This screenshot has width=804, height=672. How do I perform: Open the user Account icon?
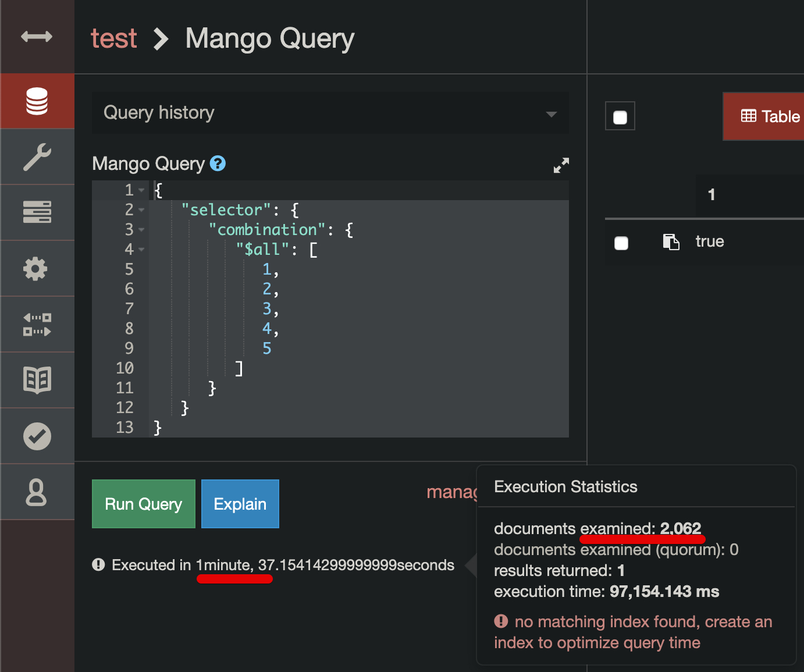point(37,492)
